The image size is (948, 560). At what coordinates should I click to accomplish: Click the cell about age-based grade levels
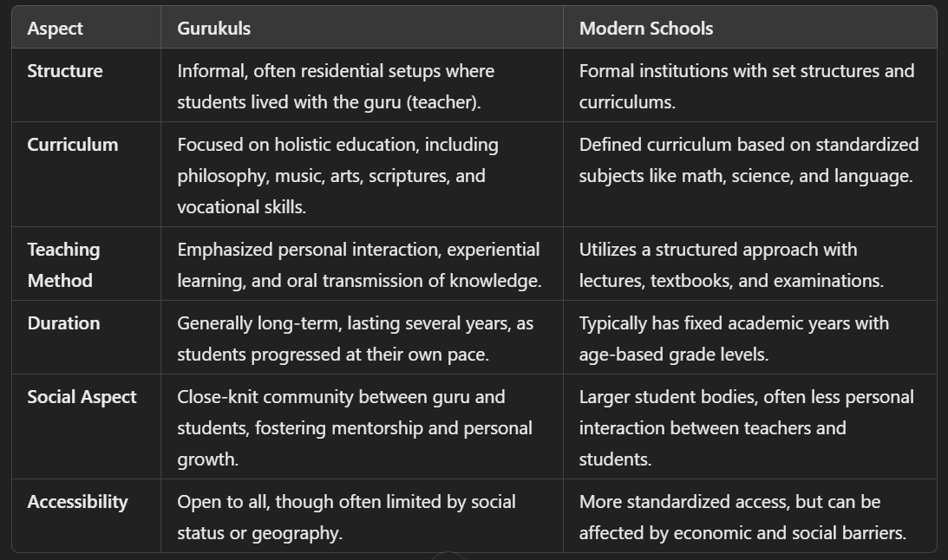click(x=734, y=338)
